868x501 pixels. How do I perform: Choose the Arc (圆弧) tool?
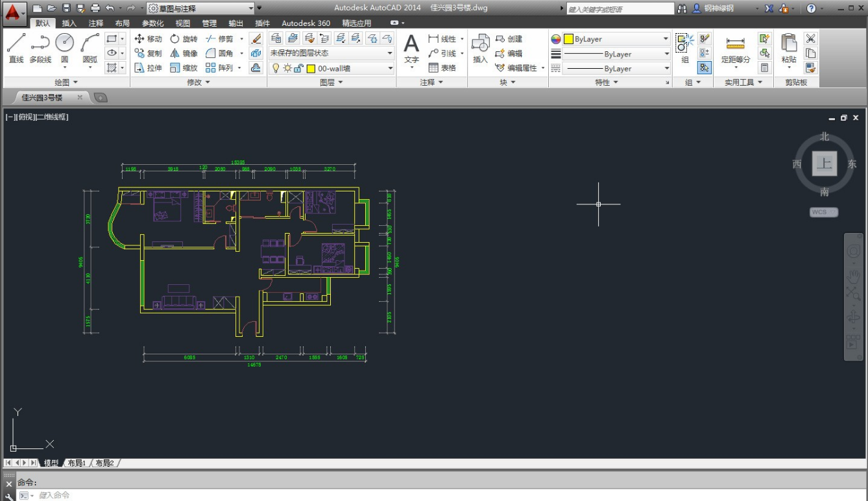[x=90, y=49]
